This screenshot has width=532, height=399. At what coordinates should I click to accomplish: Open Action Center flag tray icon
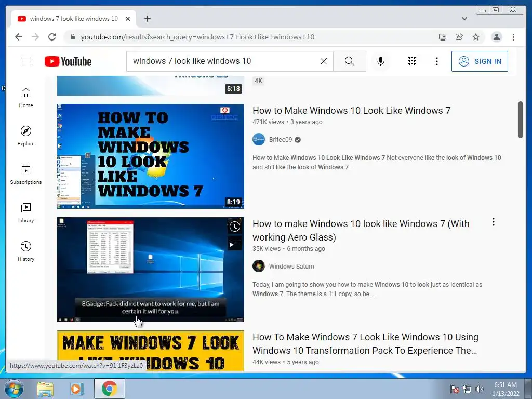coord(455,389)
